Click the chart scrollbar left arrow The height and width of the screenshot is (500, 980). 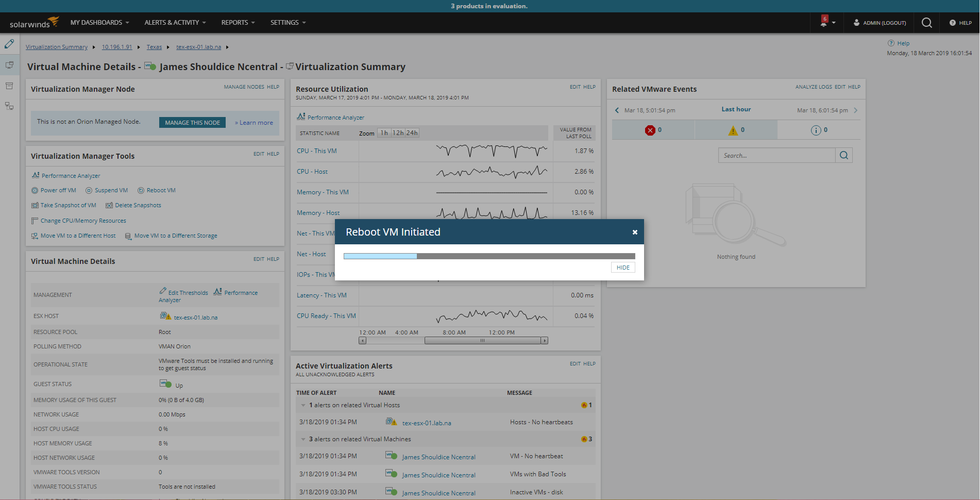tap(363, 341)
